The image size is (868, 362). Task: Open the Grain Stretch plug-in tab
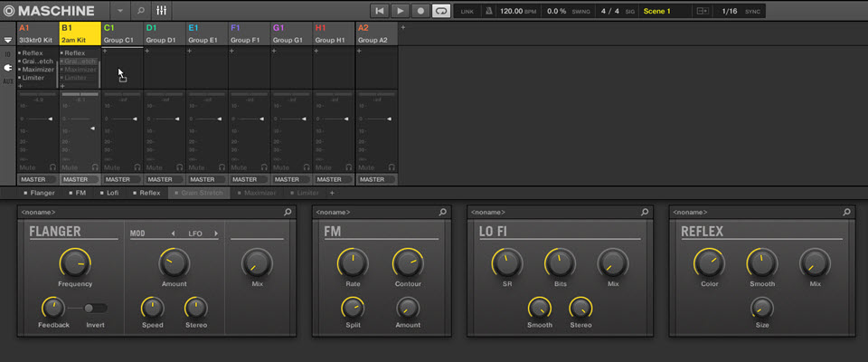pos(199,193)
